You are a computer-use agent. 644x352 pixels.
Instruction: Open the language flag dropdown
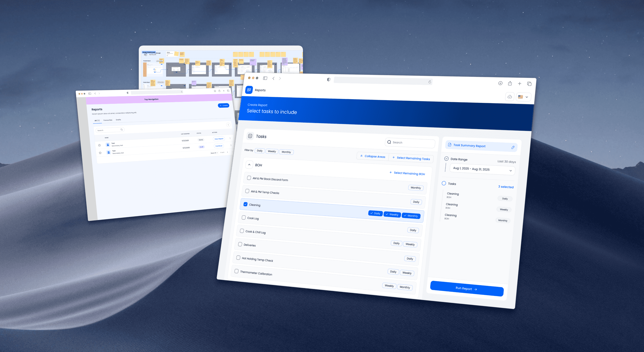[523, 97]
